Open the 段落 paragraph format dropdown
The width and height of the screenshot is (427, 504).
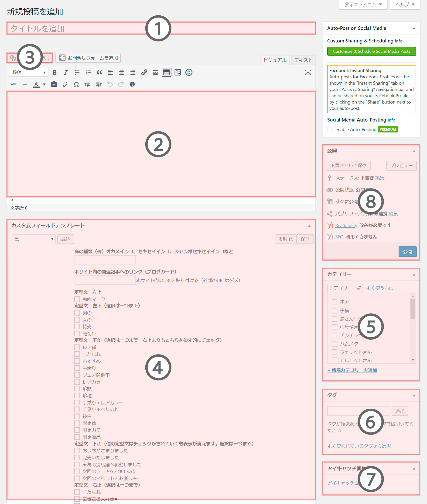point(29,73)
